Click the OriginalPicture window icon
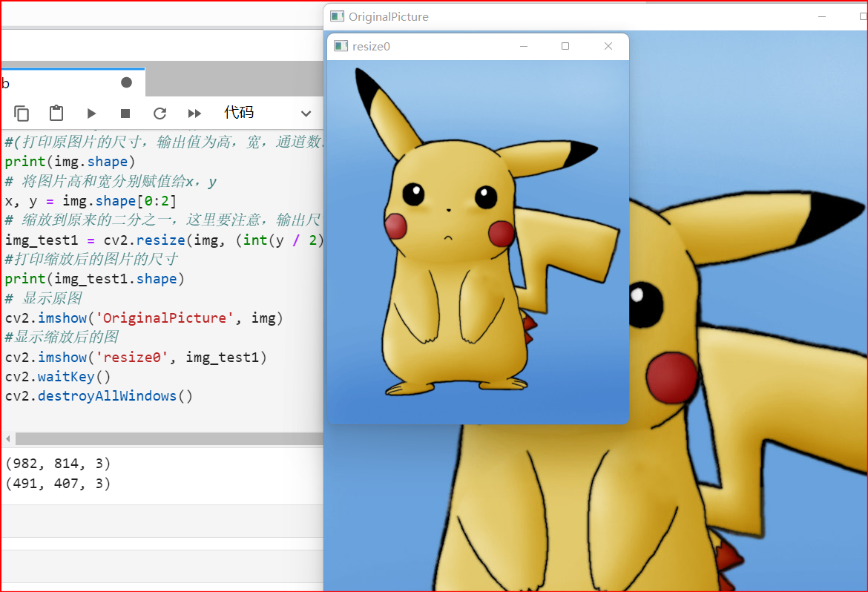 pos(337,16)
